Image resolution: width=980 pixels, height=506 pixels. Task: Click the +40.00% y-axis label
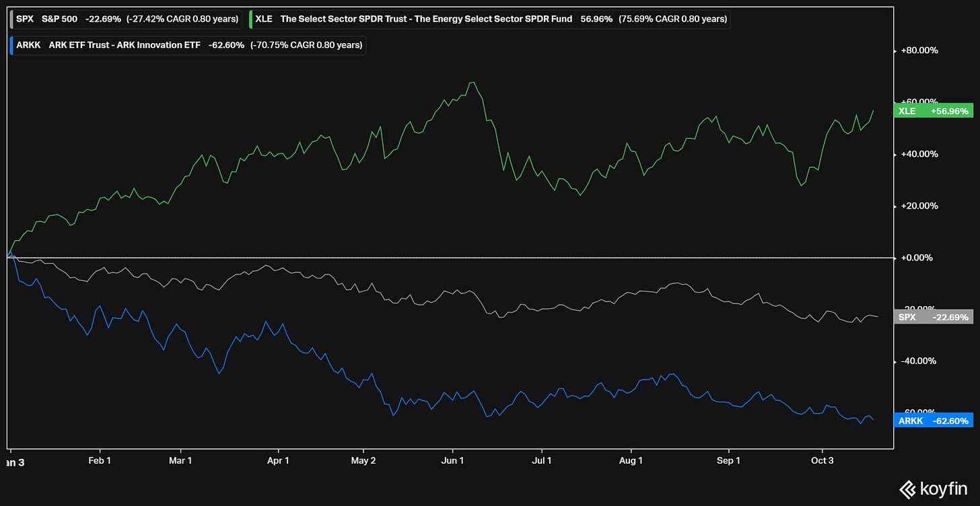(919, 154)
